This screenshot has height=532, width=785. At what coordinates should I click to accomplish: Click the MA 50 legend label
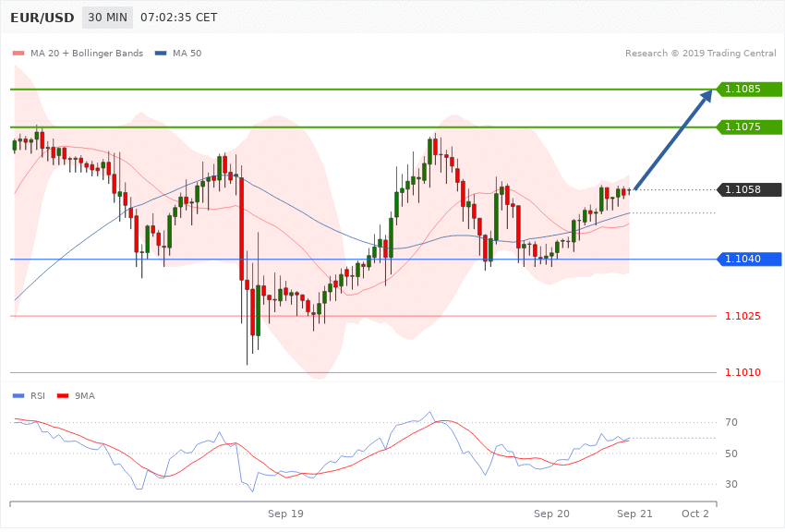[x=187, y=53]
